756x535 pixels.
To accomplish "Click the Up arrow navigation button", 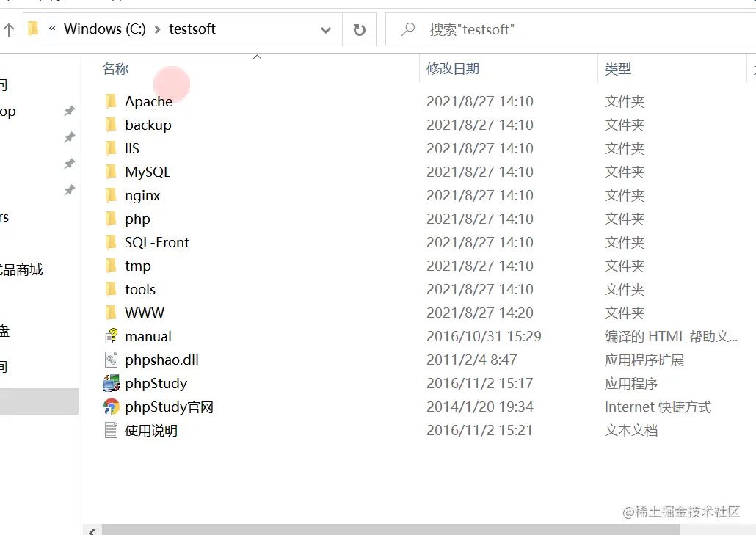I will [x=9, y=30].
